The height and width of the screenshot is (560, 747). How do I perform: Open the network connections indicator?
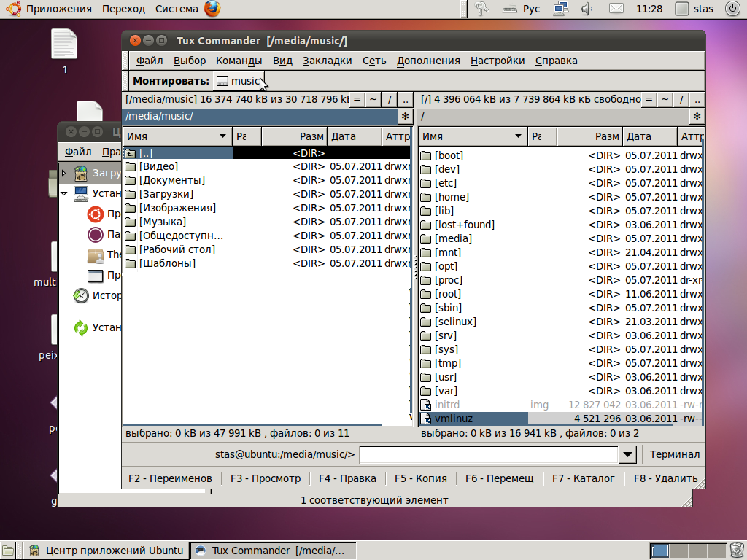coord(561,9)
